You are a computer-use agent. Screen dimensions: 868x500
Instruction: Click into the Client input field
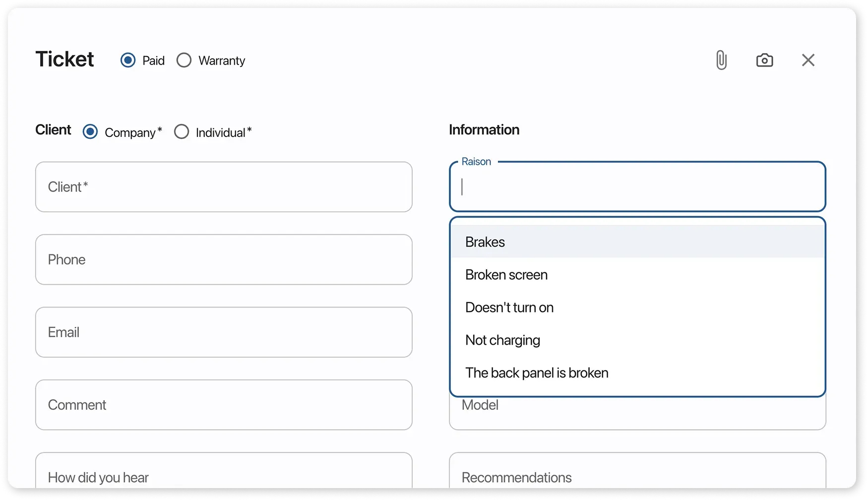click(x=224, y=187)
